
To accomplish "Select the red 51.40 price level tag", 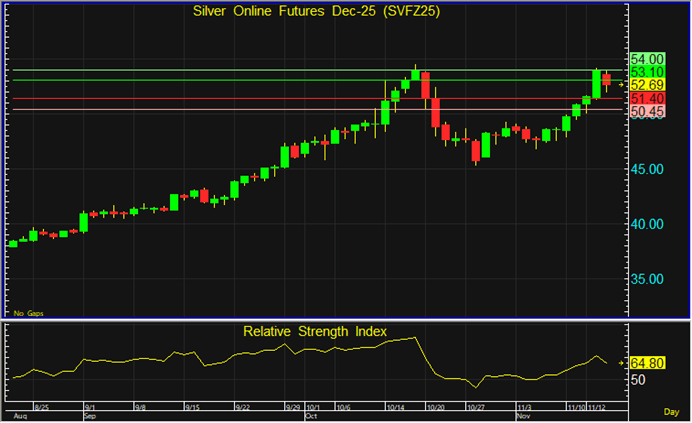I will (647, 99).
